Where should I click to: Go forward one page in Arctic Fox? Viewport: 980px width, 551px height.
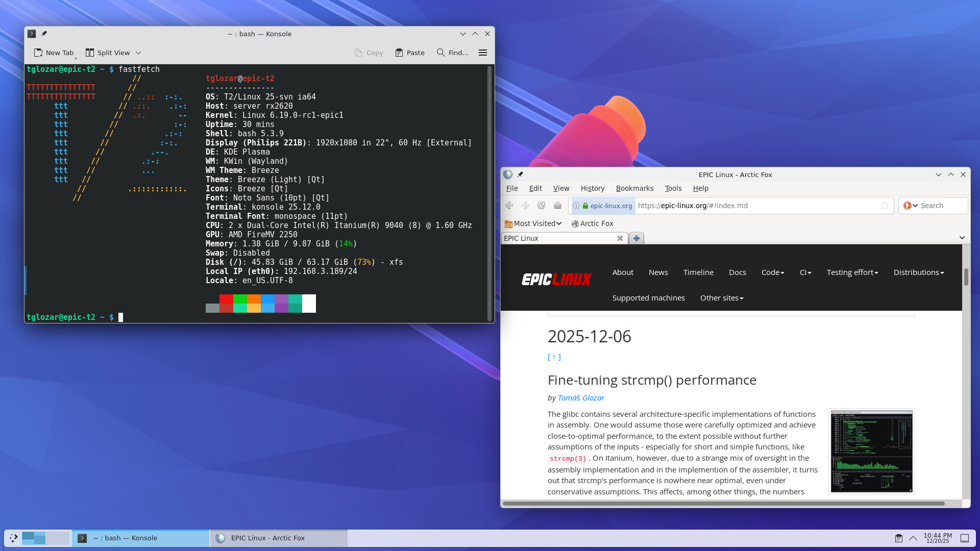pyautogui.click(x=525, y=206)
